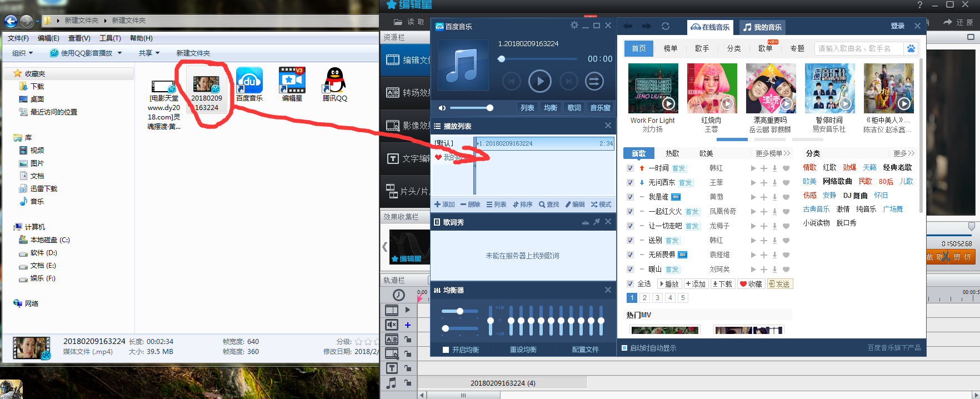
Task: Uncheck the checkbox for song 无问西东
Action: click(x=630, y=183)
